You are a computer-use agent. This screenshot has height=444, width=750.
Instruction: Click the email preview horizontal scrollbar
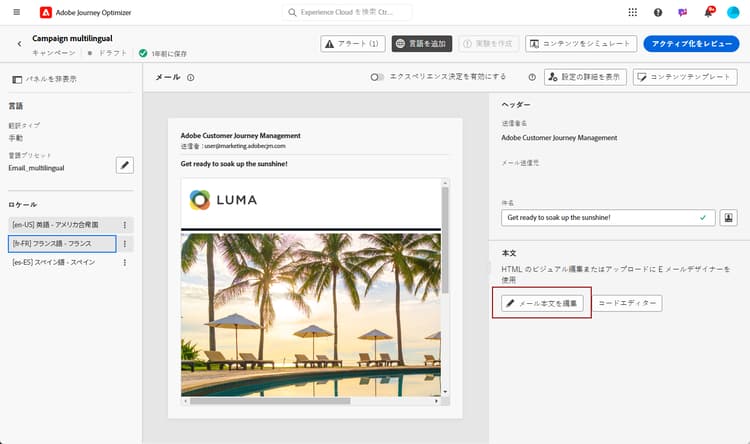click(x=270, y=401)
